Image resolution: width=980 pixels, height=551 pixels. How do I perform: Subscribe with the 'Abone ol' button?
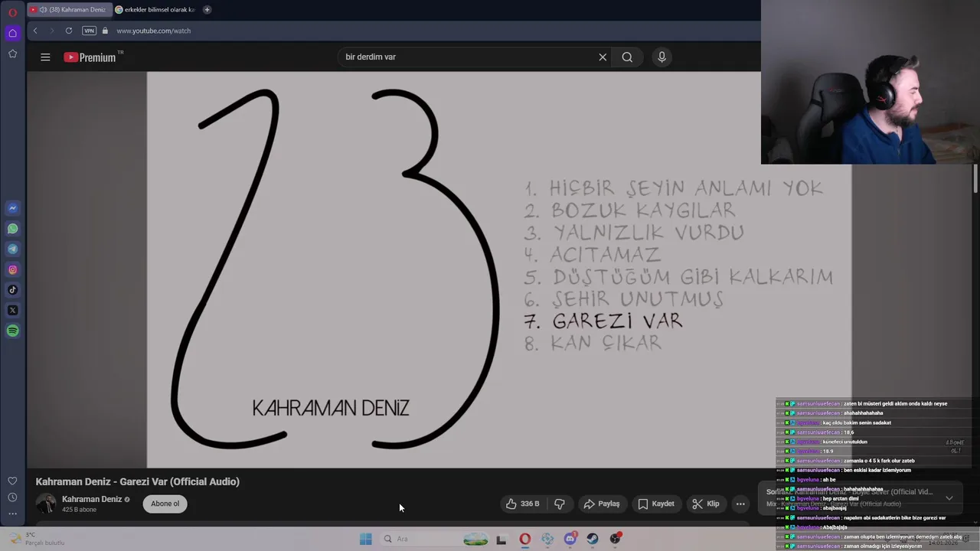pos(165,504)
